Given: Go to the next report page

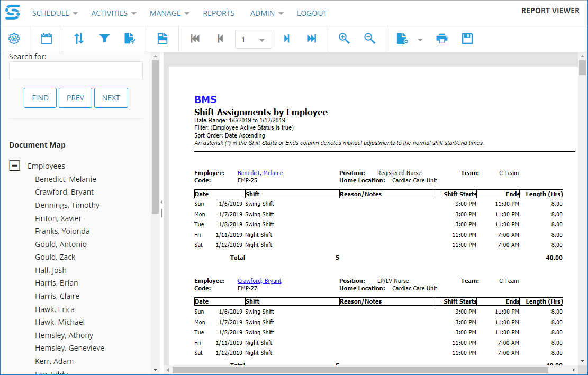Looking at the screenshot, I should pyautogui.click(x=286, y=39).
